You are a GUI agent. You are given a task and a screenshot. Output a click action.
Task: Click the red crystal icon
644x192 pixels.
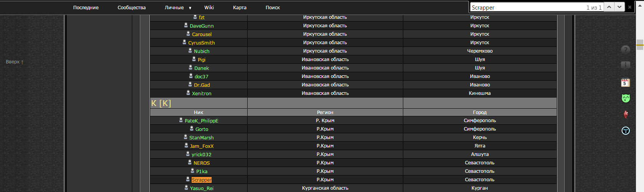point(625,114)
